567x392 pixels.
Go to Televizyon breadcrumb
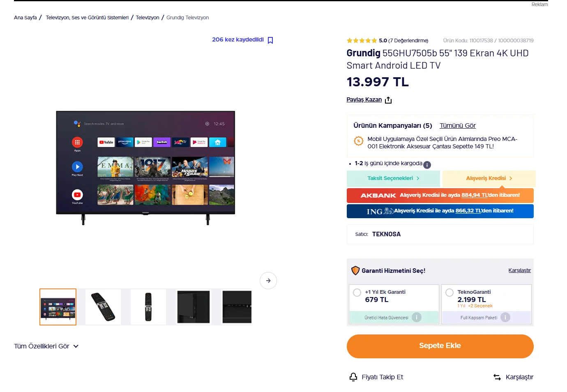148,18
